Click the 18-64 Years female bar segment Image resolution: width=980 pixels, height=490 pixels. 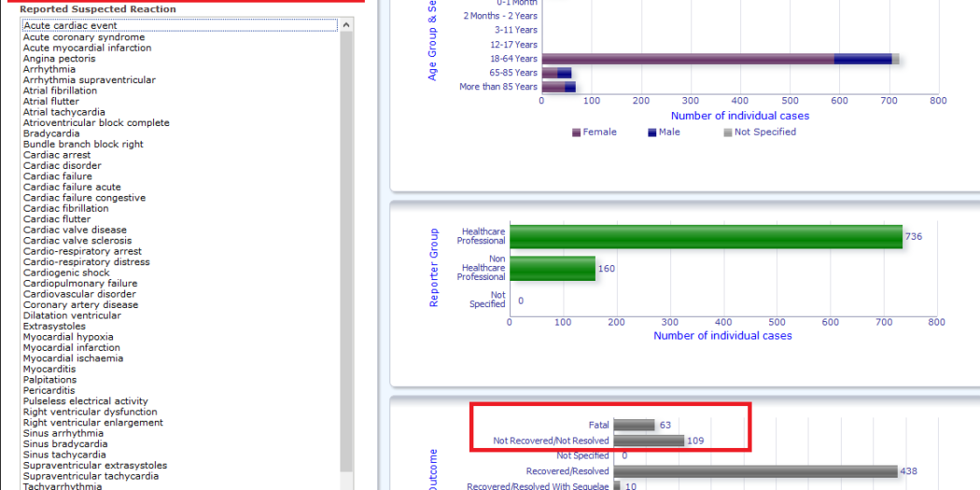tap(686, 59)
